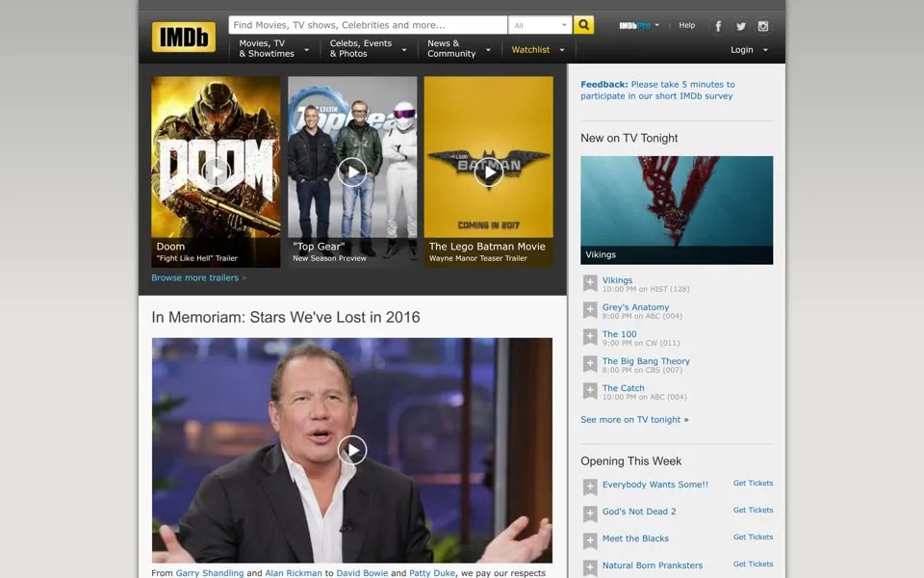Expand the IMDbPro dropdown
The height and width of the screenshot is (578, 924).
[657, 25]
